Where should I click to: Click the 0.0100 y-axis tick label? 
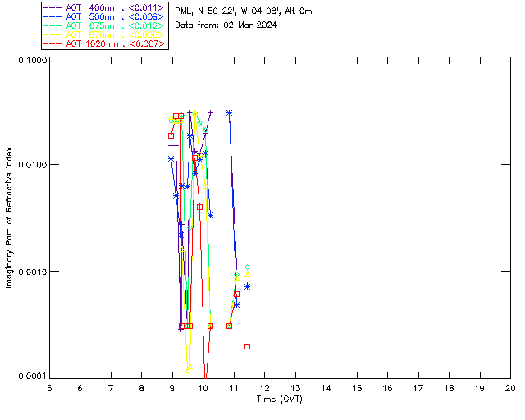(x=32, y=165)
